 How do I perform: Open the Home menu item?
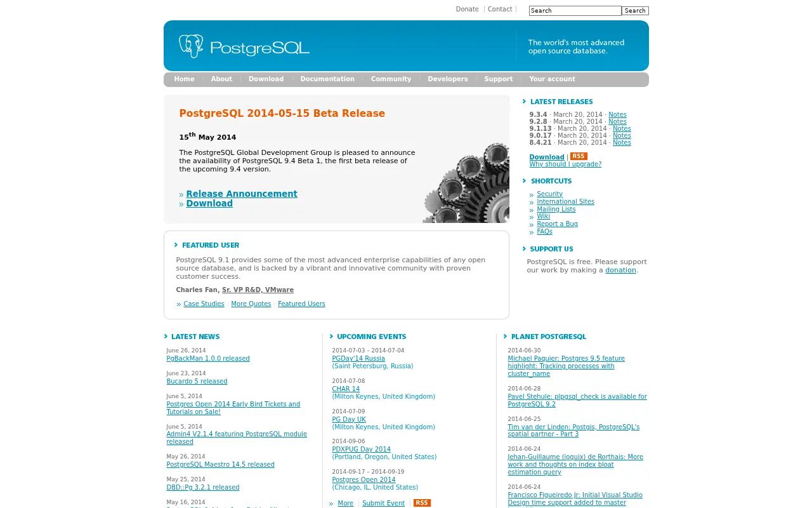(184, 79)
